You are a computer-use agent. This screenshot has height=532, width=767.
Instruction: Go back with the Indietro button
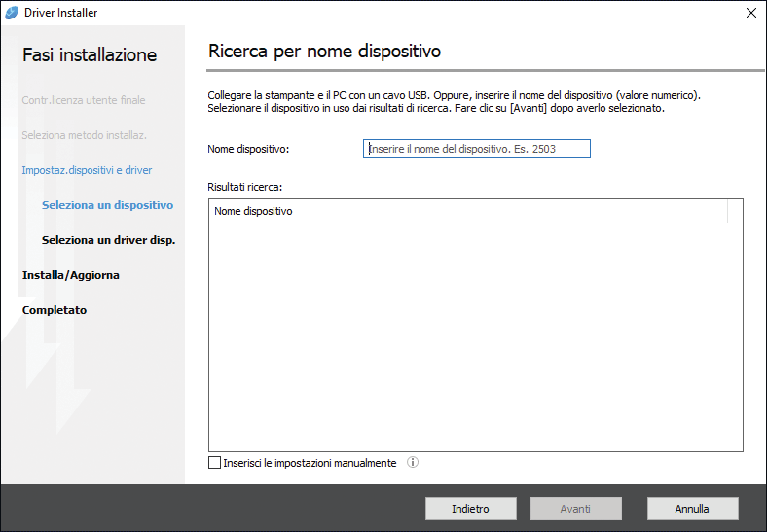coord(470,509)
